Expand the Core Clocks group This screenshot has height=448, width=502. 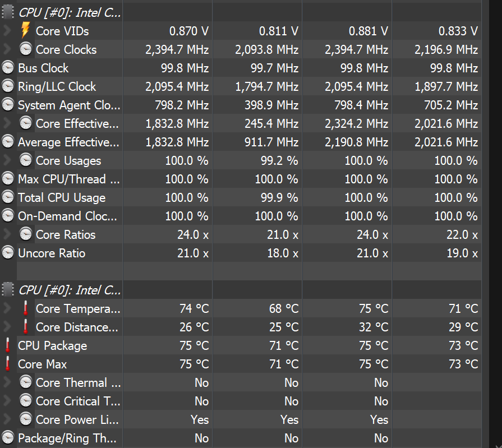click(6, 49)
